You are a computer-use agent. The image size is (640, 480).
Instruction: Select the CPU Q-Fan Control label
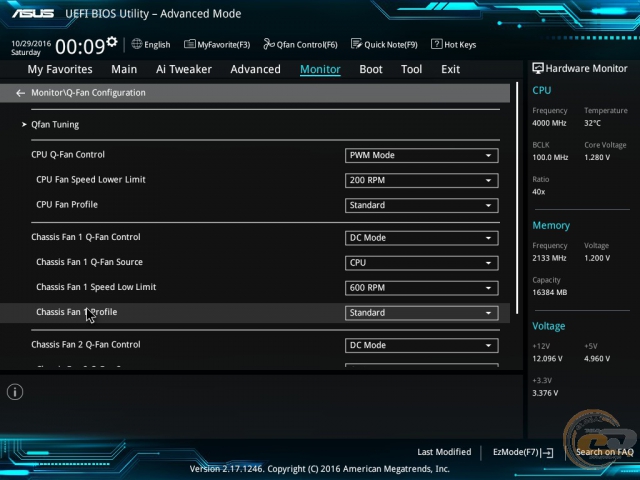click(x=68, y=155)
